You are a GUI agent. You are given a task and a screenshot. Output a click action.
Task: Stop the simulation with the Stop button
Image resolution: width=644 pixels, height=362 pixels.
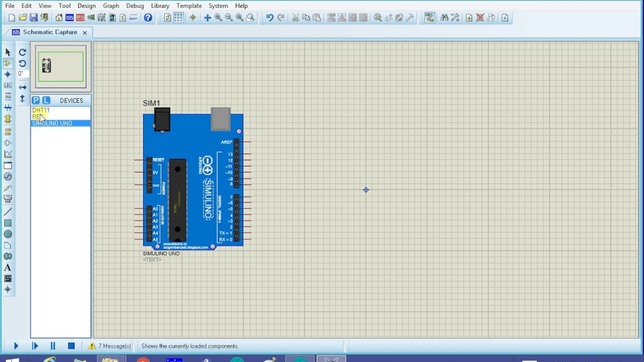point(71,346)
